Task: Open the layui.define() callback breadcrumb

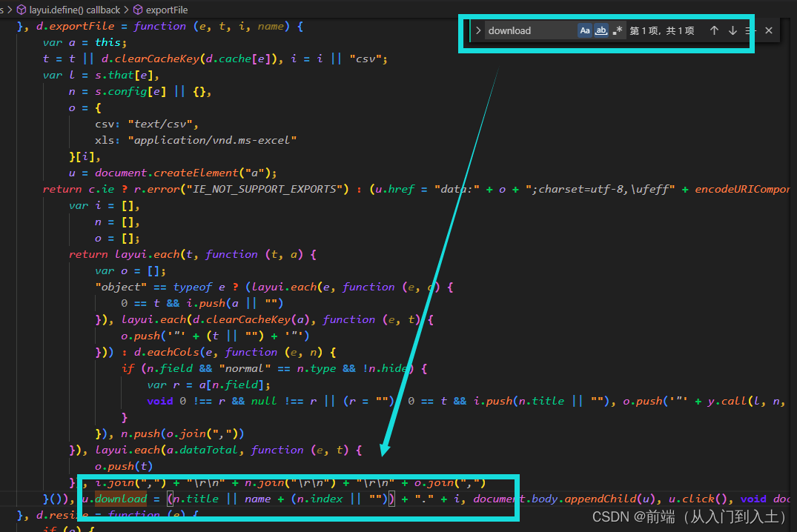Action: (x=75, y=10)
